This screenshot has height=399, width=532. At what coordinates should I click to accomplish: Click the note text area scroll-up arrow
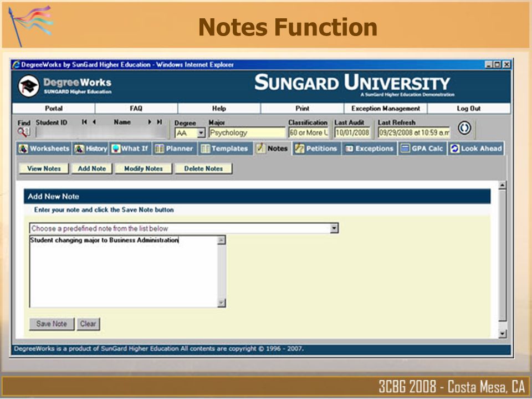221,240
